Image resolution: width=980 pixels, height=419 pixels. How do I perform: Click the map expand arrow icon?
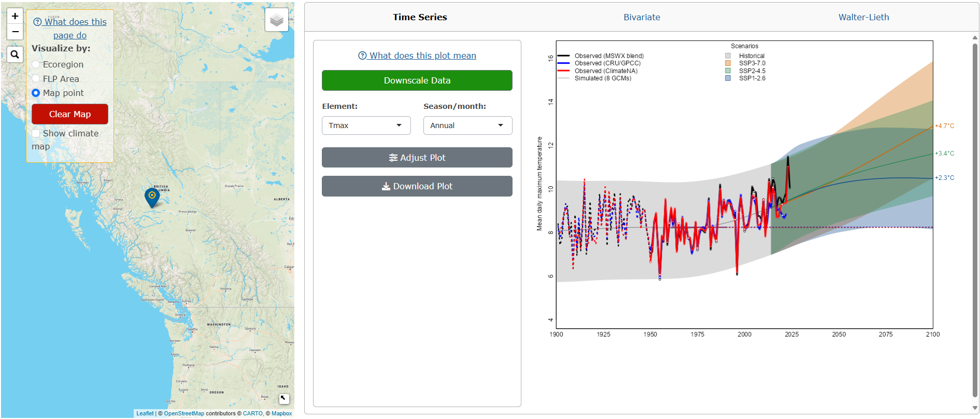[x=283, y=398]
